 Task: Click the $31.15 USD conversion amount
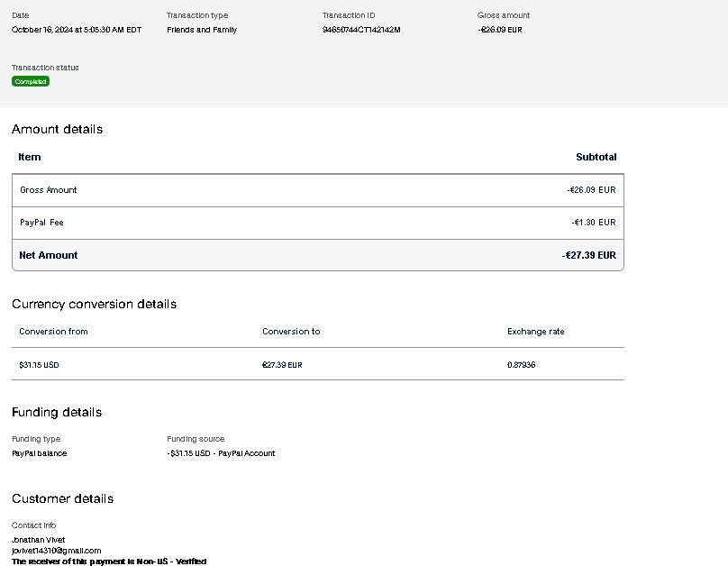click(x=39, y=365)
